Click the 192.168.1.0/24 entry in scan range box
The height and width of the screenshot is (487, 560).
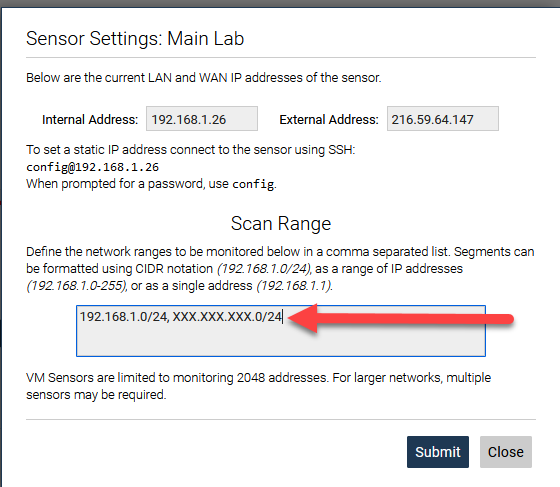pos(124,317)
